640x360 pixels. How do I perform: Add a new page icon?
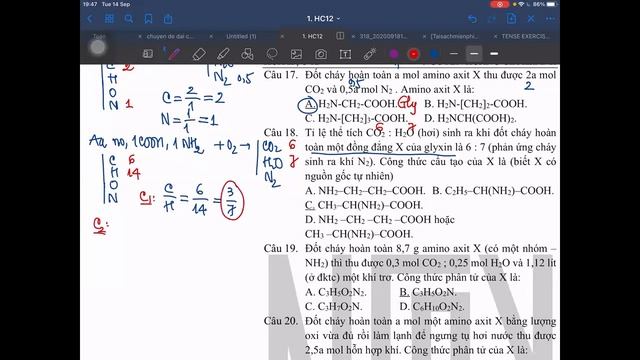pos(511,18)
